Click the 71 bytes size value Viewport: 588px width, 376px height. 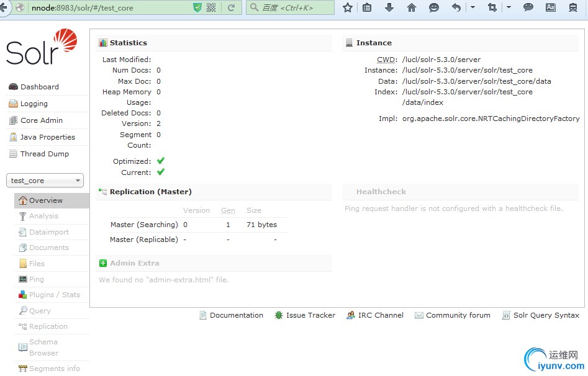tap(262, 225)
